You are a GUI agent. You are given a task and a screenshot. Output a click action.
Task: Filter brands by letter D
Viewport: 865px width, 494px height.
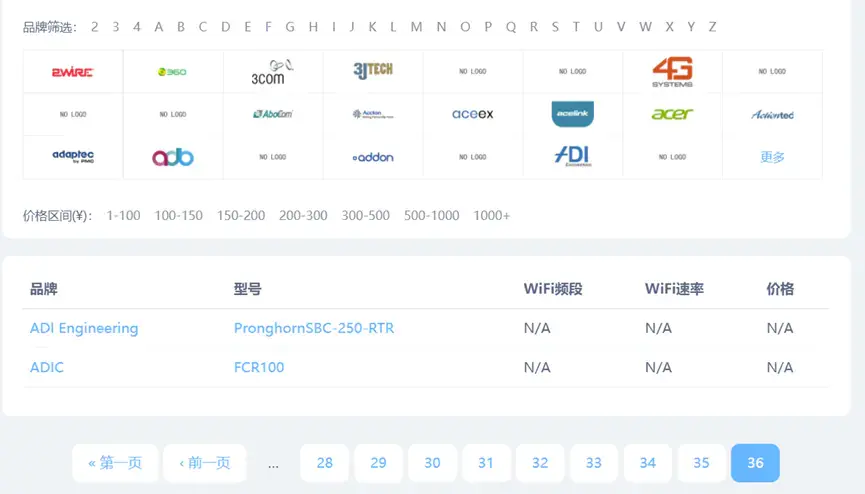pyautogui.click(x=226, y=26)
